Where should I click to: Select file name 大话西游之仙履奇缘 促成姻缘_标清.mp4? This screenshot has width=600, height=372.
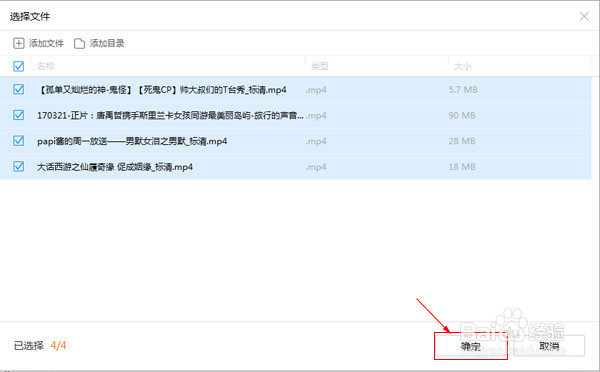[x=115, y=167]
